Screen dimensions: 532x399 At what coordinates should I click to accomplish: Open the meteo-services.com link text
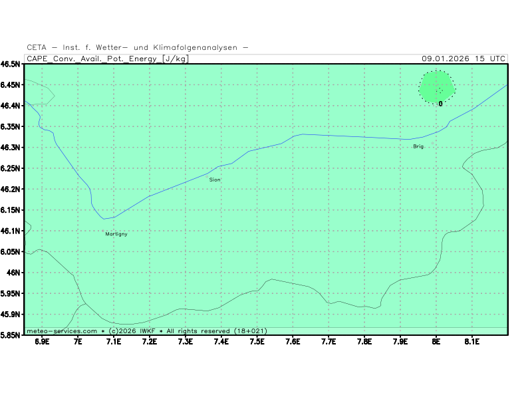pyautogui.click(x=61, y=331)
